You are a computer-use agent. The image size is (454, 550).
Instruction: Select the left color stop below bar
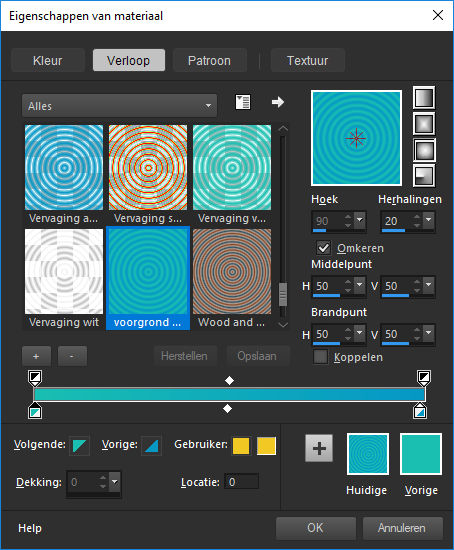pyautogui.click(x=35, y=411)
